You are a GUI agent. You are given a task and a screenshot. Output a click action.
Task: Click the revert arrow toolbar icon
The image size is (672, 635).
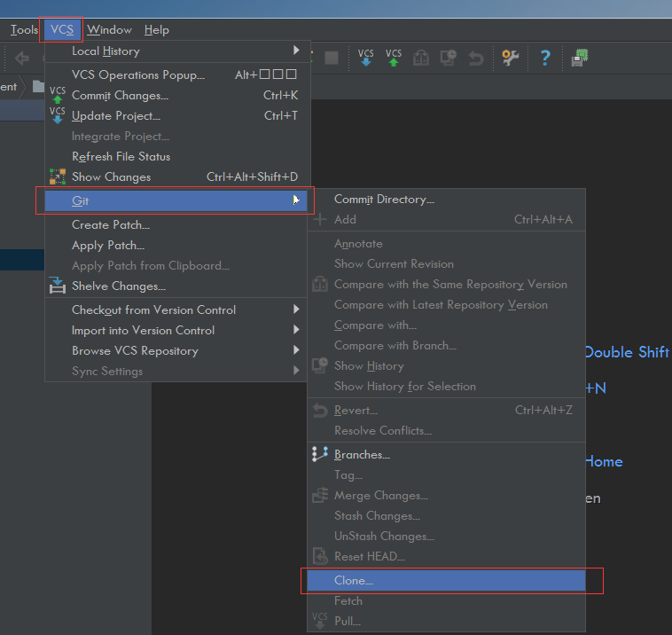476,58
